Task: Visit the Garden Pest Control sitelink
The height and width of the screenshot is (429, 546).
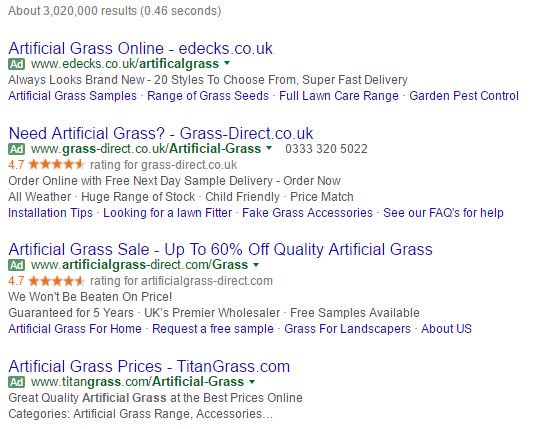Action: pyautogui.click(x=464, y=96)
